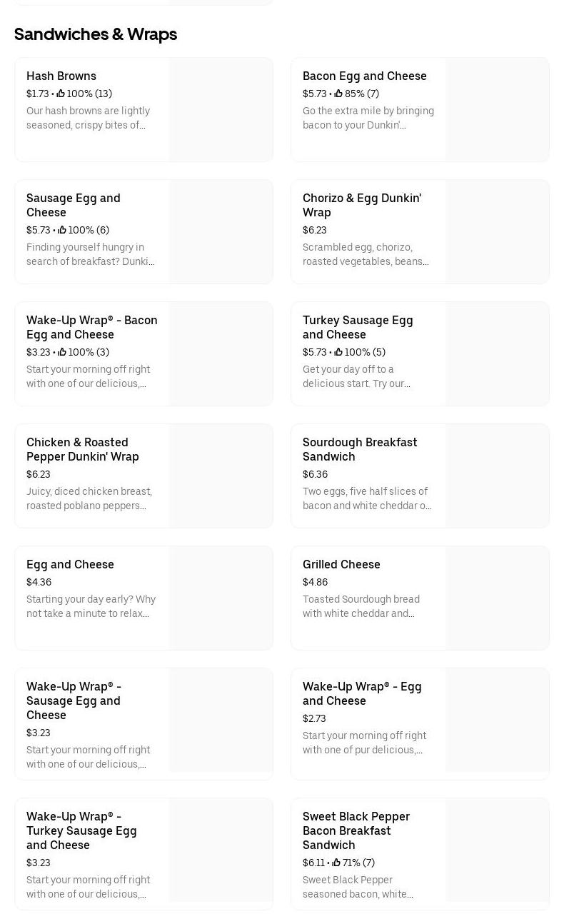Click thumbs-up icon on Wake-Up Wrap Bacon item
574x924 pixels.
click(x=62, y=352)
